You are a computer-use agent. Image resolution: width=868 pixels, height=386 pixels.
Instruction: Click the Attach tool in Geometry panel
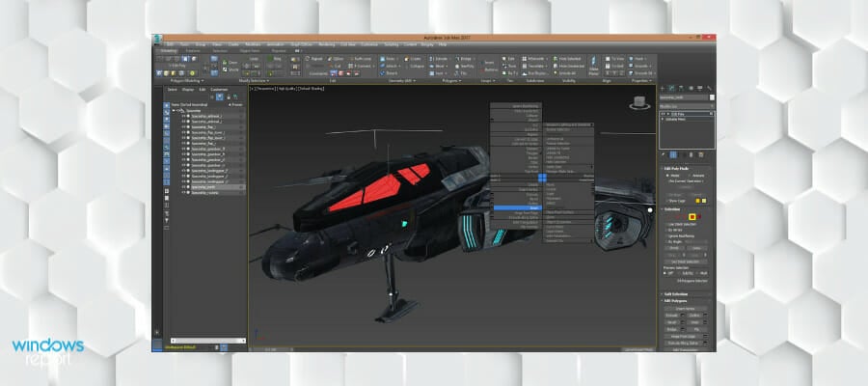pos(390,66)
